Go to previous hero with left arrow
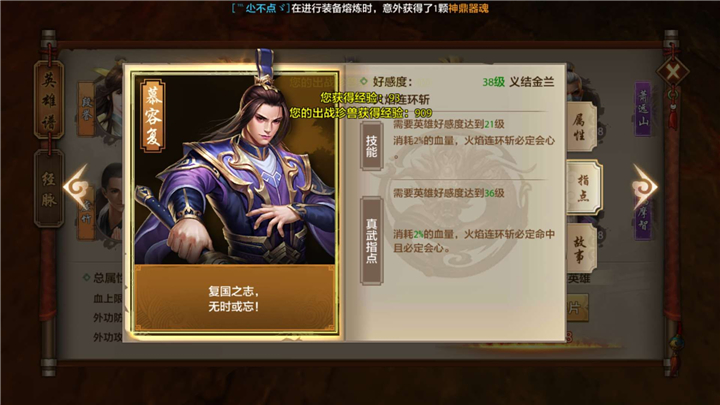720x405 pixels. (77, 186)
